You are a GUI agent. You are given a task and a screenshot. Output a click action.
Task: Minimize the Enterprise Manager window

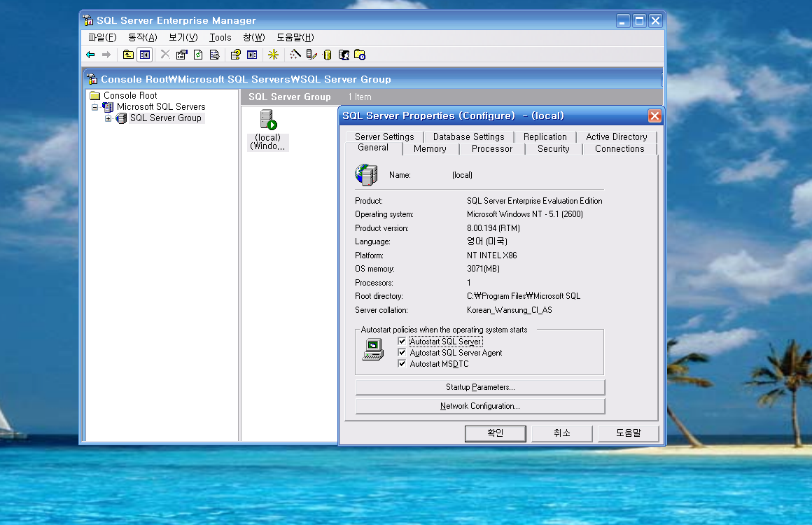(623, 21)
